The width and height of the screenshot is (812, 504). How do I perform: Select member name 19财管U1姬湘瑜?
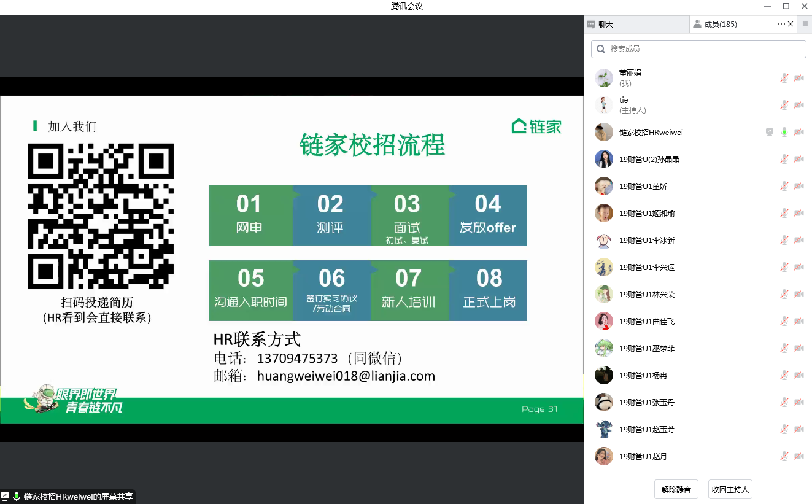pyautogui.click(x=647, y=213)
